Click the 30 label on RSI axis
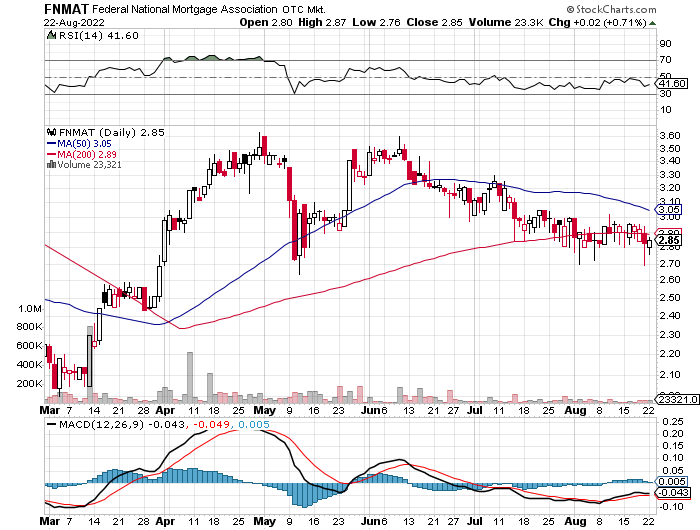 tap(665, 93)
